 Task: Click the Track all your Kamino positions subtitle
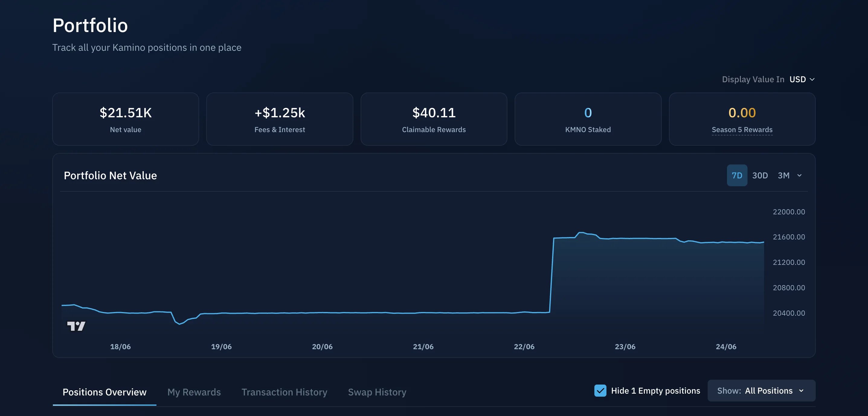(147, 47)
